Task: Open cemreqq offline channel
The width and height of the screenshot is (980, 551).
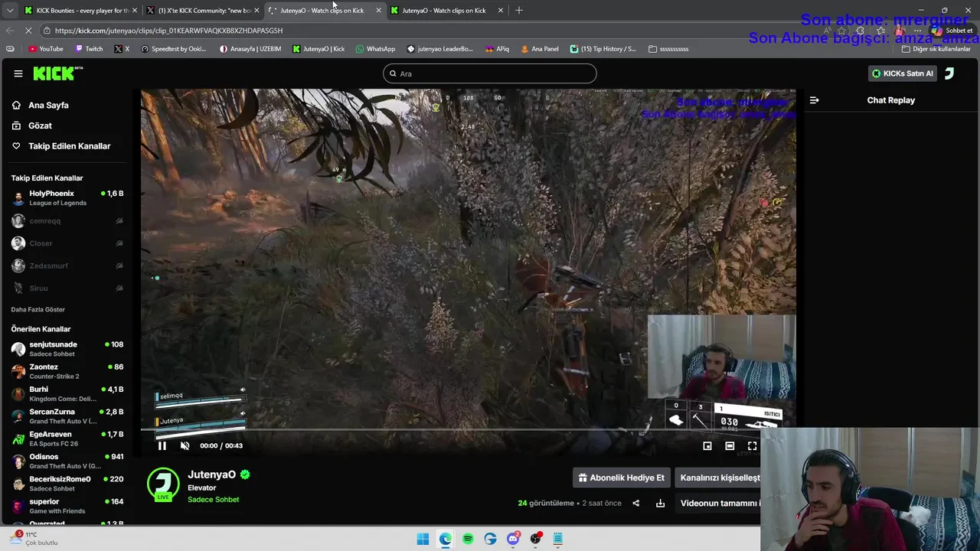Action: (67, 221)
